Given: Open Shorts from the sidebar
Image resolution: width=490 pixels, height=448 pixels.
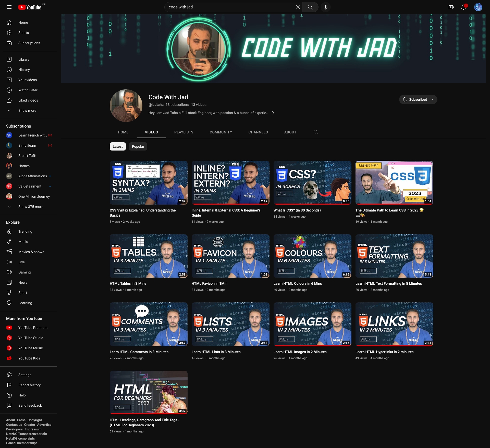Looking at the screenshot, I should coord(23,33).
